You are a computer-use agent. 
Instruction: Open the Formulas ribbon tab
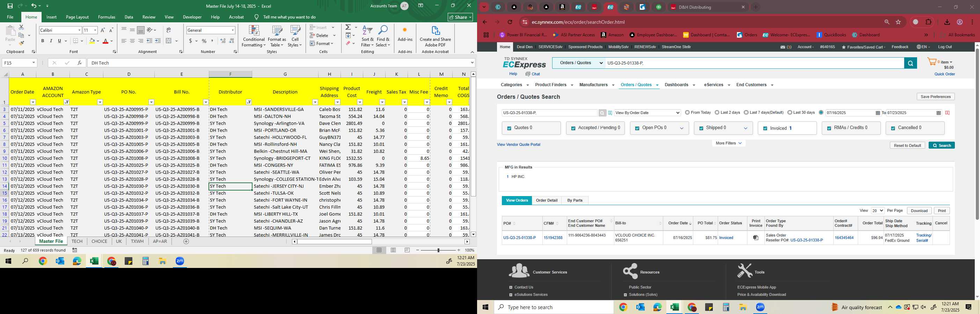pos(107,17)
